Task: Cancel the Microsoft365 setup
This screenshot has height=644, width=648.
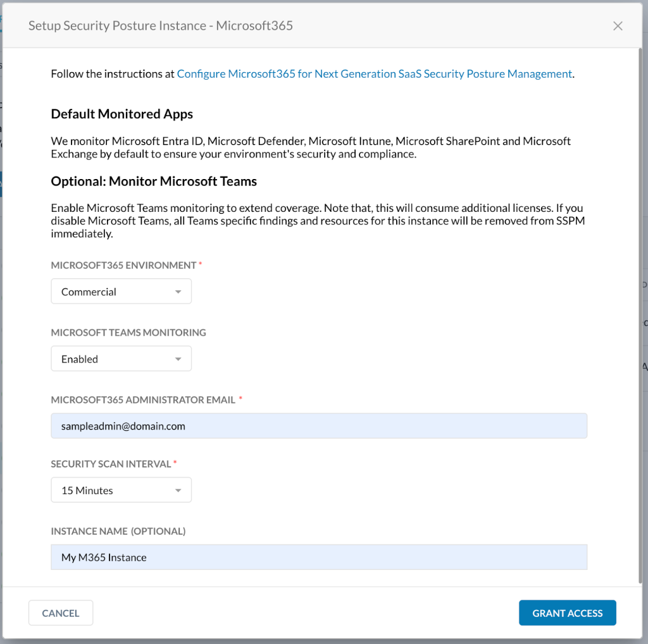Action: (x=61, y=613)
